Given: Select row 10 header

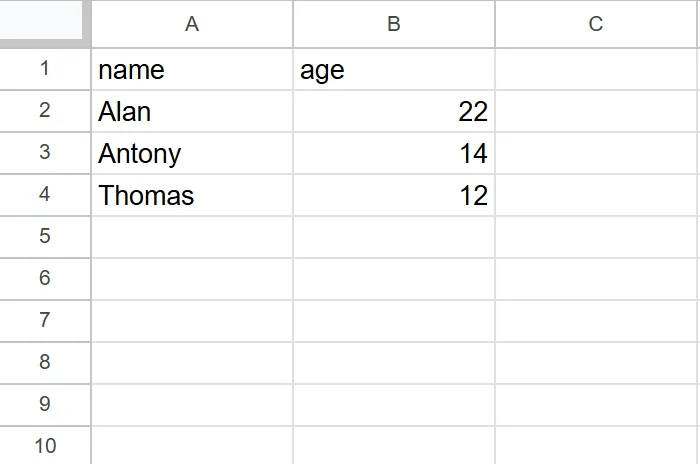Looking at the screenshot, I should (x=44, y=445).
